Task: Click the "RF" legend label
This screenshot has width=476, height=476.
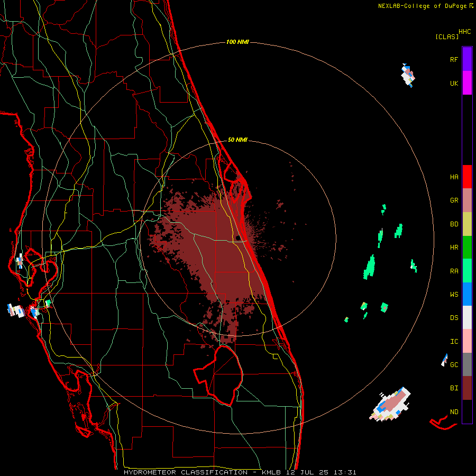Action: (454, 59)
